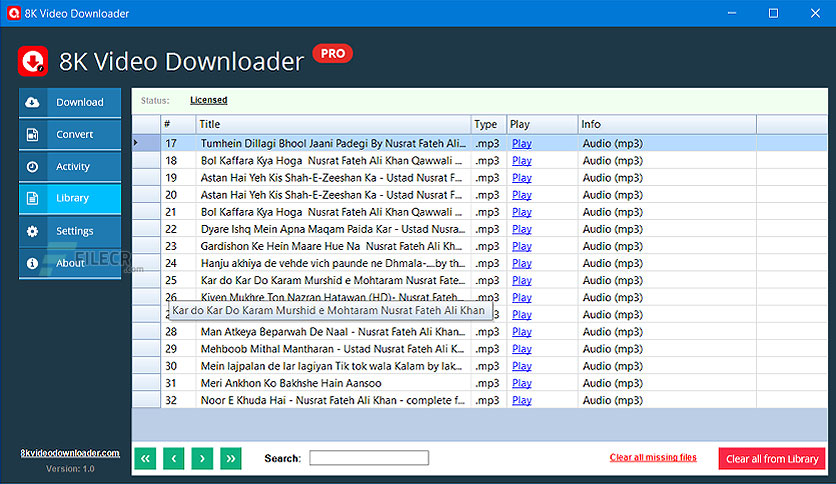This screenshot has height=484, width=836.
Task: Click the Play column header
Action: point(542,124)
